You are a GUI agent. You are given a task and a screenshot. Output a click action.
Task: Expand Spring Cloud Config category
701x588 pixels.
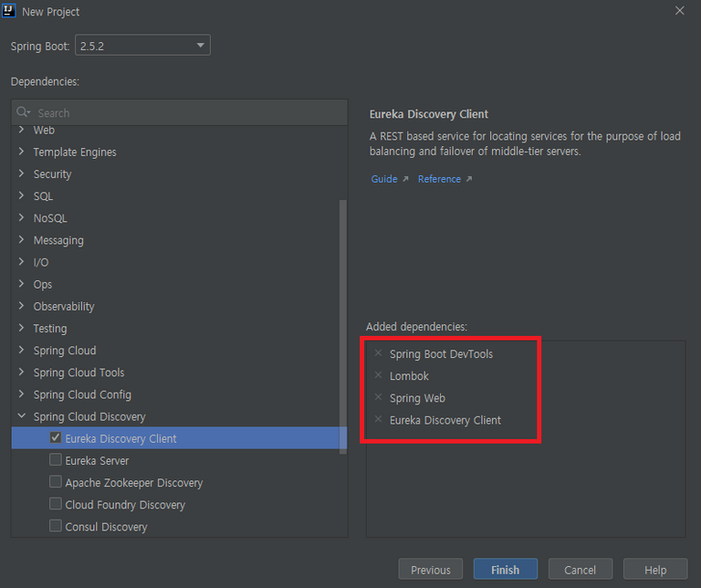[21, 394]
